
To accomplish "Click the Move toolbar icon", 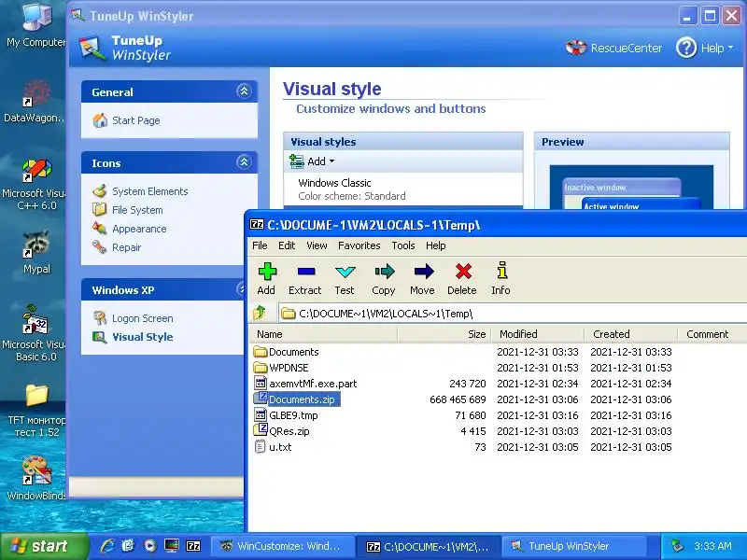I will 423,278.
